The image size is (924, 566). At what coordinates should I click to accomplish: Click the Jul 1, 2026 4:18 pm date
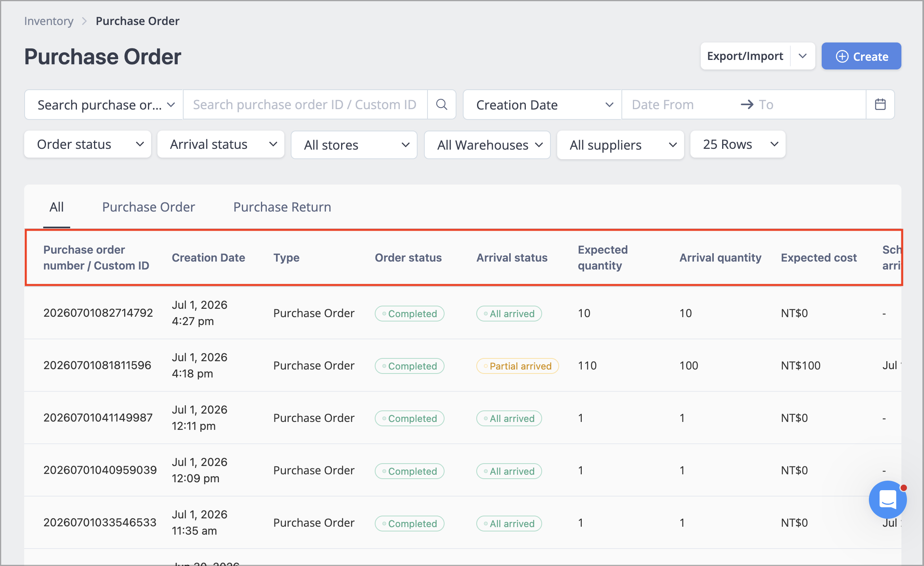(200, 365)
